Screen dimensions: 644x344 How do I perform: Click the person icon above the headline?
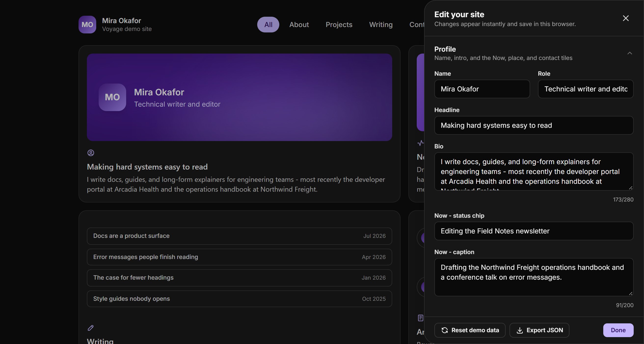point(91,153)
